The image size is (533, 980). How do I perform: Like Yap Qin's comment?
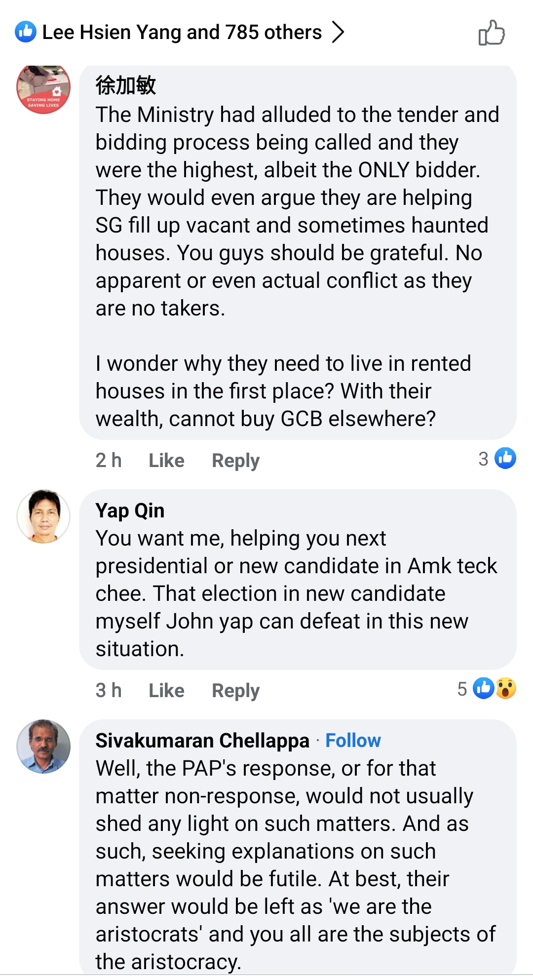(166, 690)
